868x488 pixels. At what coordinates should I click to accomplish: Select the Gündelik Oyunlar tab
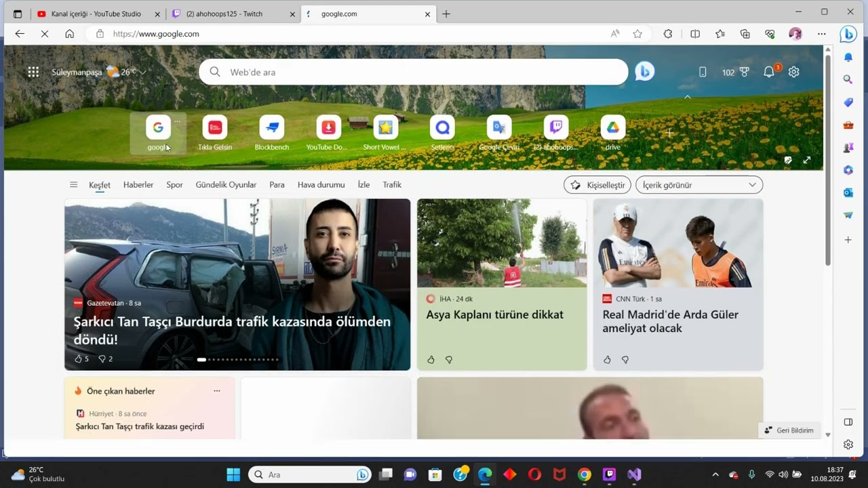coord(226,185)
